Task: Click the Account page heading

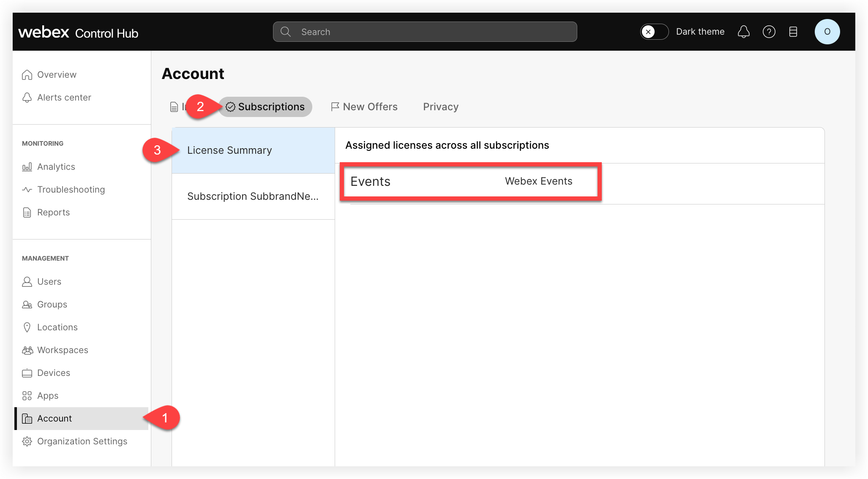Action: click(193, 74)
